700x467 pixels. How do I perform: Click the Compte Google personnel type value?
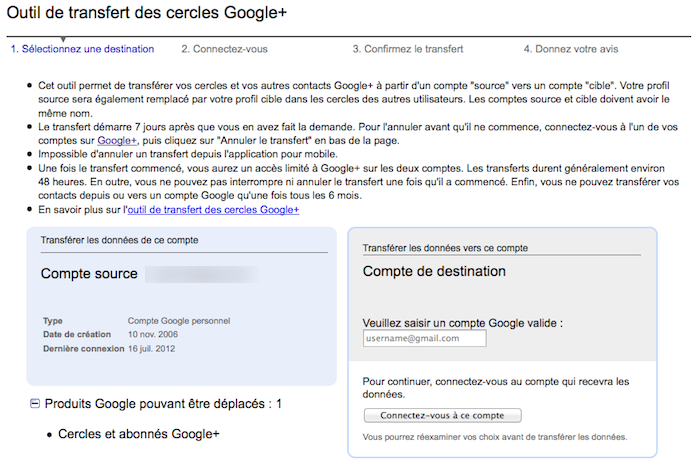tap(179, 321)
